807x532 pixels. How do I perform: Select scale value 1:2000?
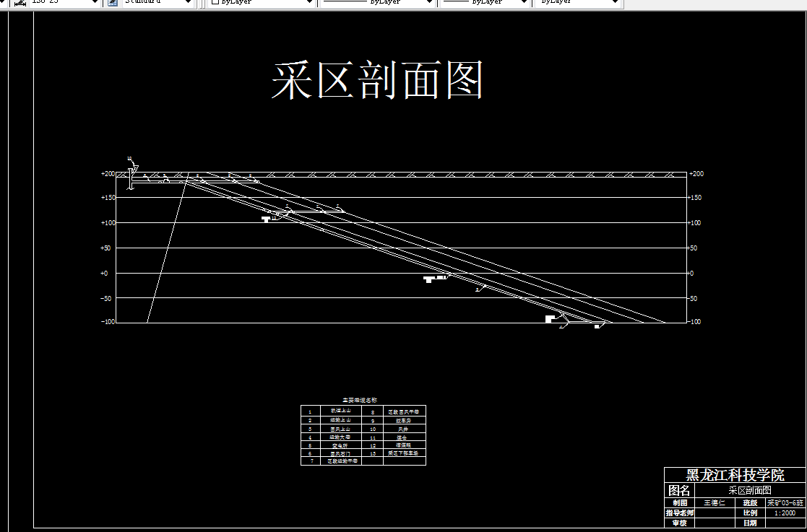click(x=785, y=513)
